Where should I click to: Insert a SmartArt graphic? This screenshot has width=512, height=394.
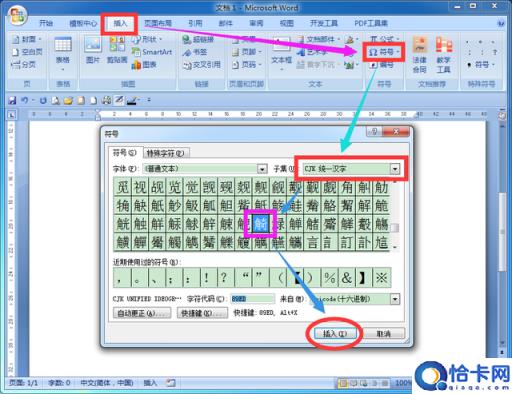152,52
